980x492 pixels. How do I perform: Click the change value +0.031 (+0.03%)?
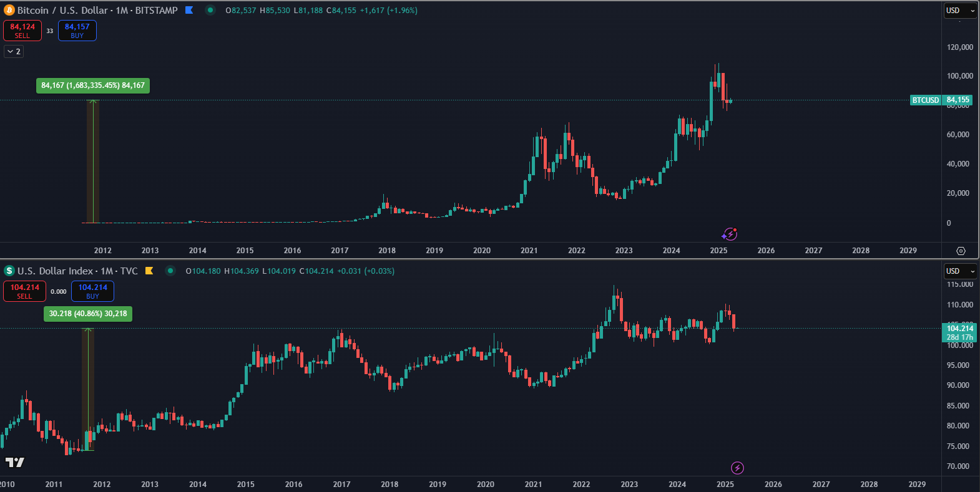click(x=366, y=271)
